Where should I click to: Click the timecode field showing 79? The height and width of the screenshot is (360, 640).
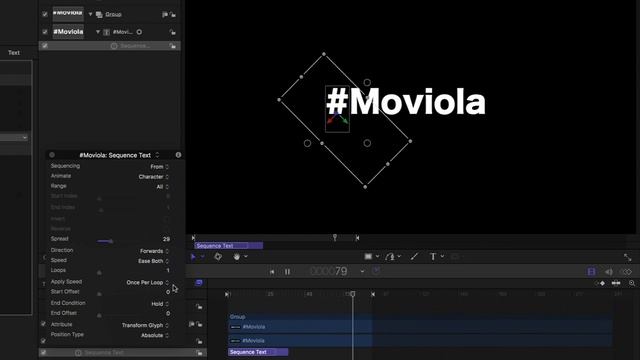click(x=329, y=271)
